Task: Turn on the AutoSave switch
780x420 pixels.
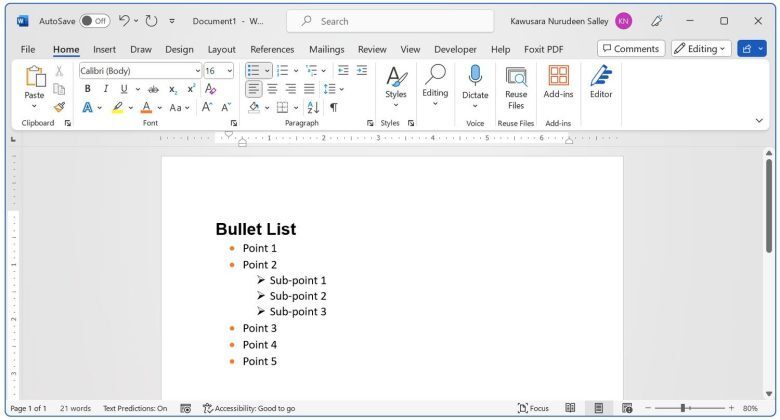Action: tap(95, 21)
